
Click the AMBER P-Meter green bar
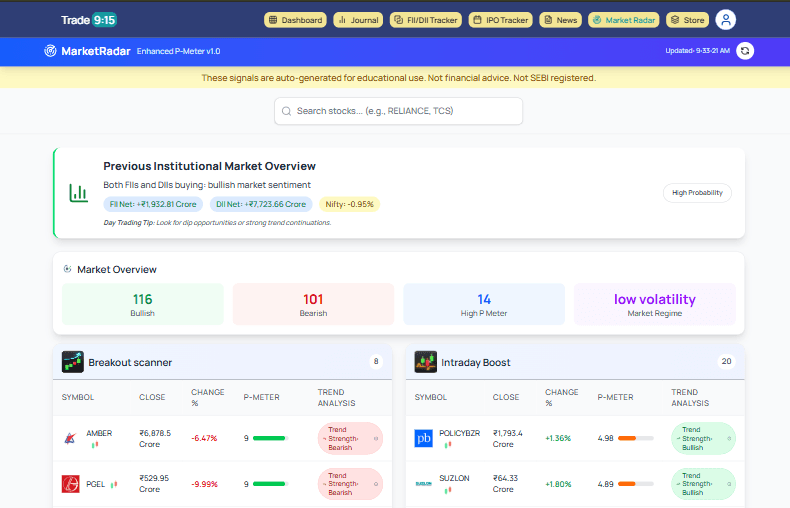269,438
